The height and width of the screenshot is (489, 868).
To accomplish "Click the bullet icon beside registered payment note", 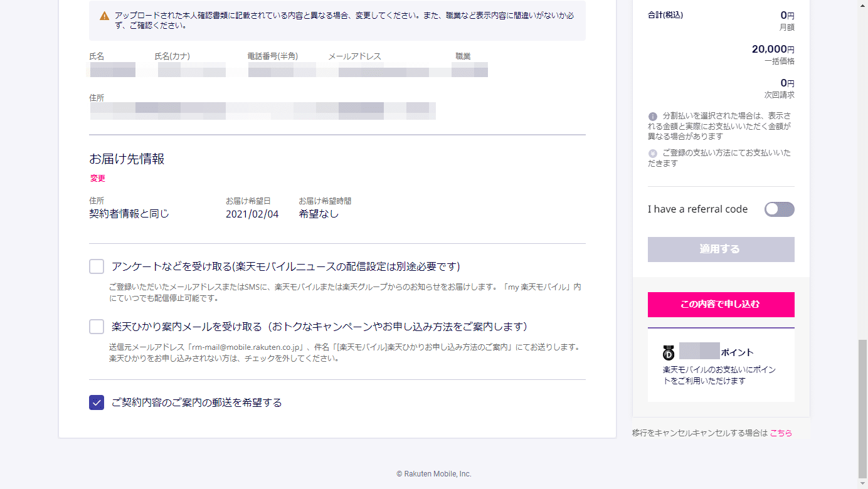I will point(653,154).
